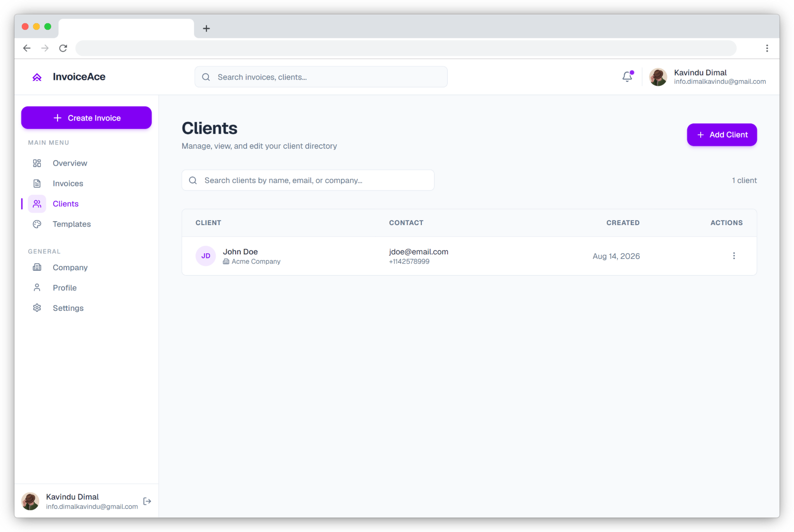Click the browser forward arrow
Screen dimensions: 794x532
(45, 48)
